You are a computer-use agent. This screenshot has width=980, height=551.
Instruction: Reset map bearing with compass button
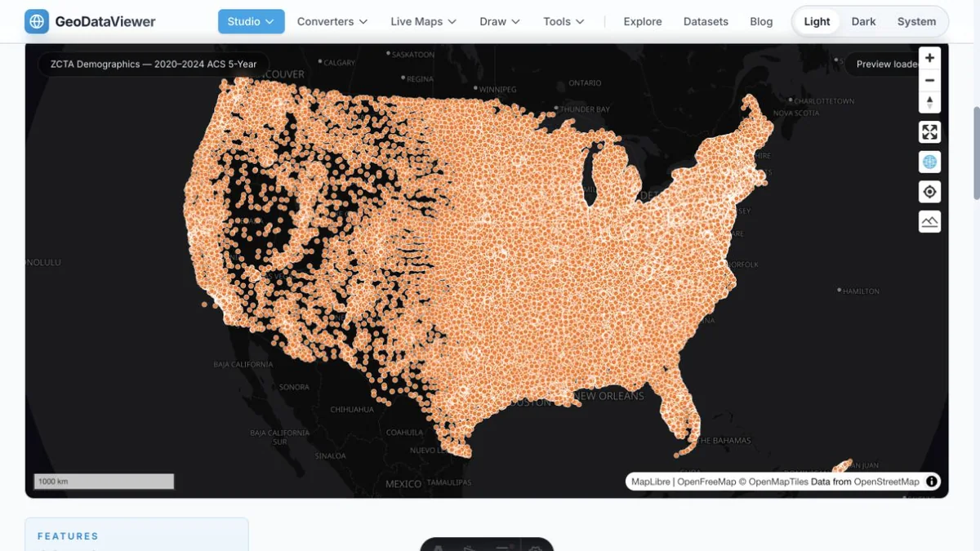coord(929,102)
